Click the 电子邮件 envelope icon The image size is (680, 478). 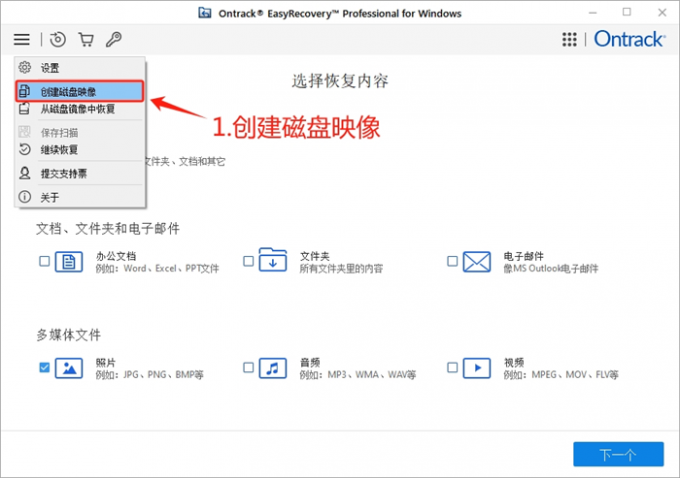[x=477, y=262]
